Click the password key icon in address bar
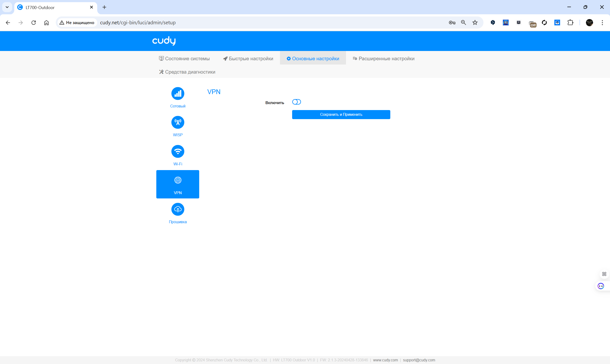Viewport: 610px width, 364px height. (x=452, y=23)
